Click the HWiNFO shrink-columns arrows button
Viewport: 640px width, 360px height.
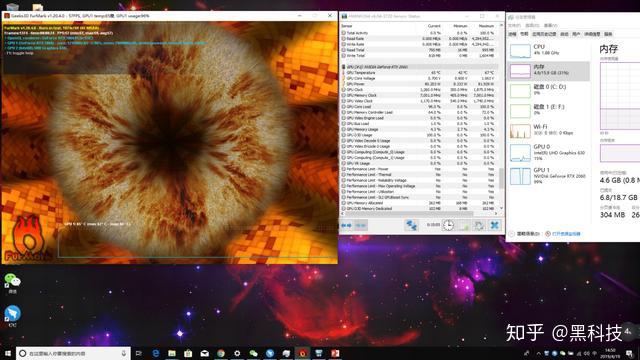coord(361,225)
